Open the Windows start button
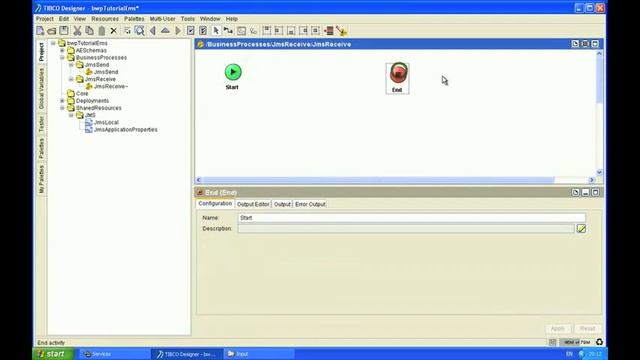The width and height of the screenshot is (640, 360). point(53,354)
